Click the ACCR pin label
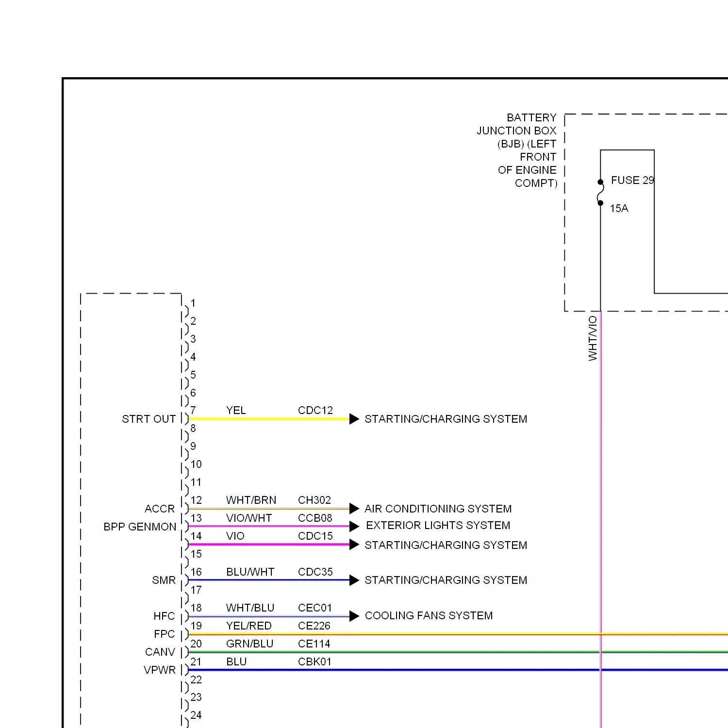 [160, 509]
